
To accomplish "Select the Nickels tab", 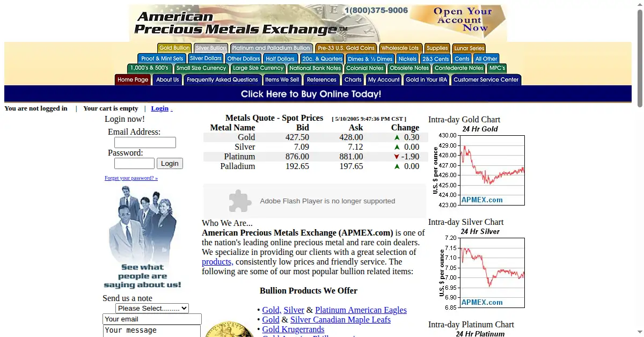I will pyautogui.click(x=408, y=58).
